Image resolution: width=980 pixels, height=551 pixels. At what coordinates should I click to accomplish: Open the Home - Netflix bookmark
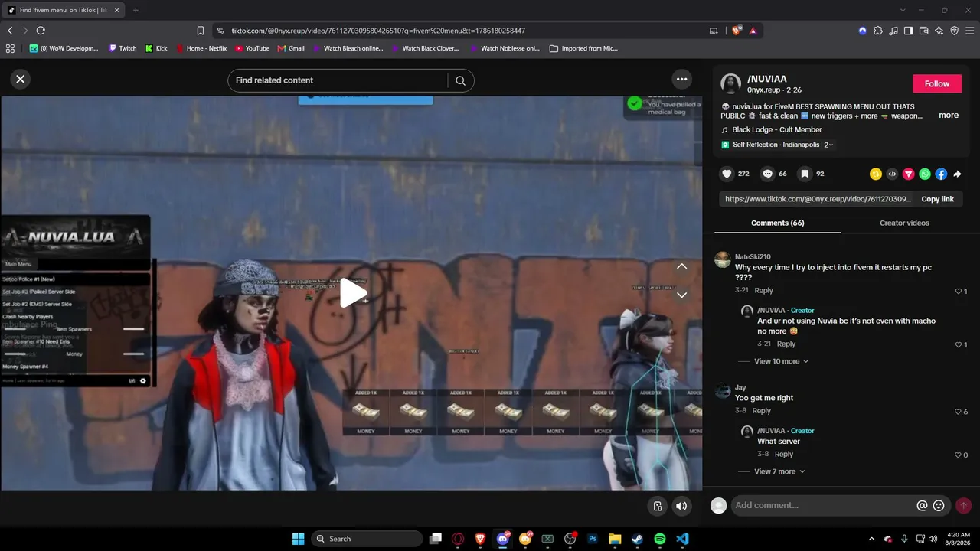tap(201, 48)
